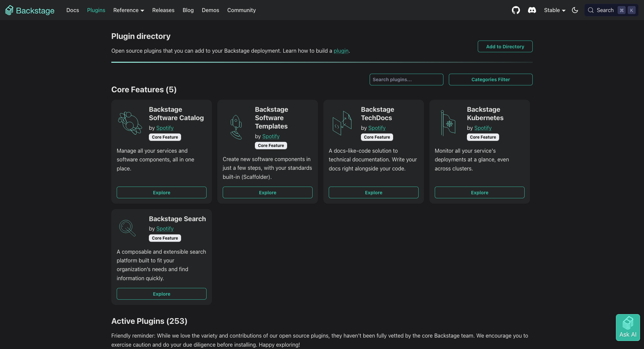Click the Kubernetes flag icon
Viewport: 644px width, 349px height.
448,123
